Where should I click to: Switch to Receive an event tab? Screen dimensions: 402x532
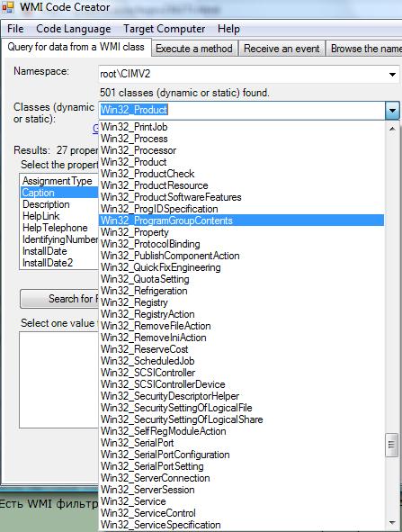[x=281, y=49]
